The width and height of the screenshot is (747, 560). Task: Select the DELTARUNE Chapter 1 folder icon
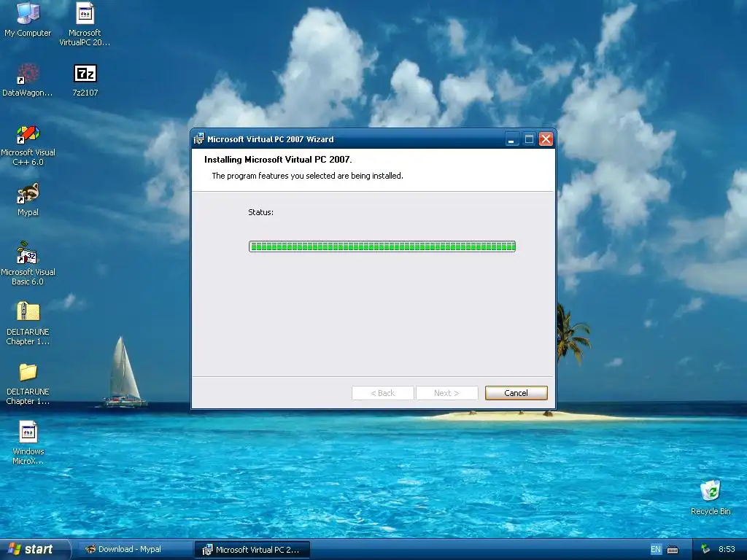[28, 384]
